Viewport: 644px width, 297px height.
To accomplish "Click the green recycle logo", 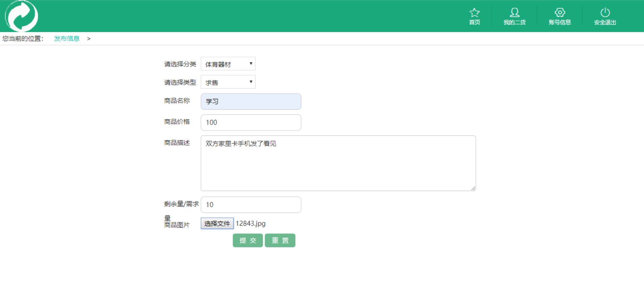I will (21, 16).
